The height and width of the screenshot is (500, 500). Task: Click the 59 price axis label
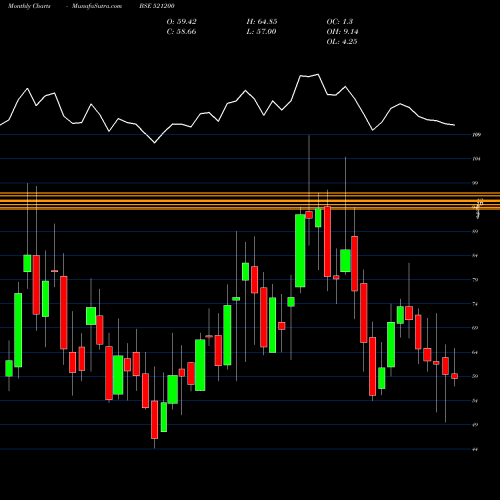pos(475,376)
